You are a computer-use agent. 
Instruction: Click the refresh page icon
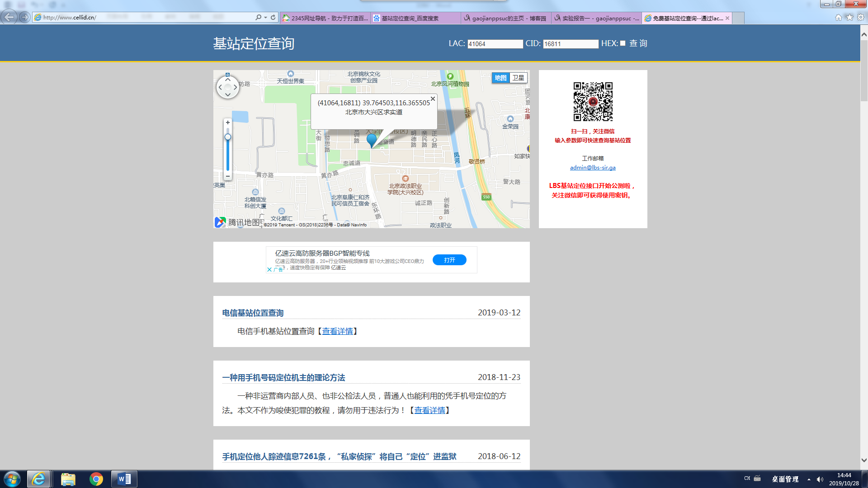tap(273, 17)
